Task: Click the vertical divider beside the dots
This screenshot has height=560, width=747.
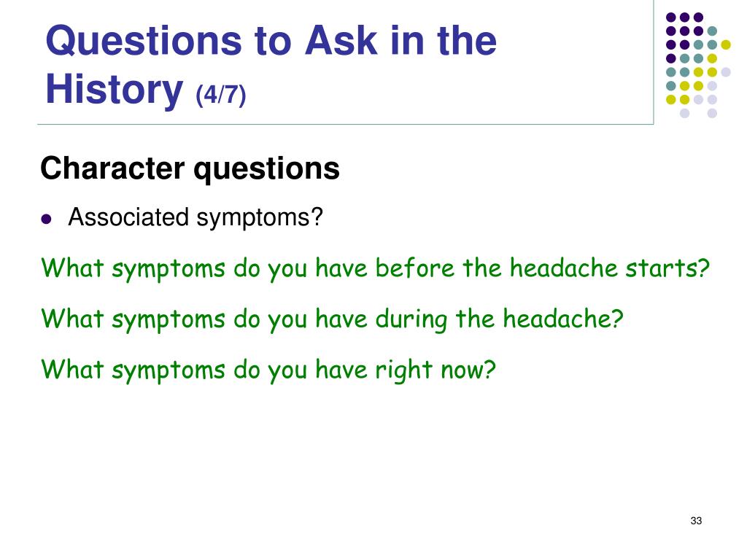Action: [654, 62]
